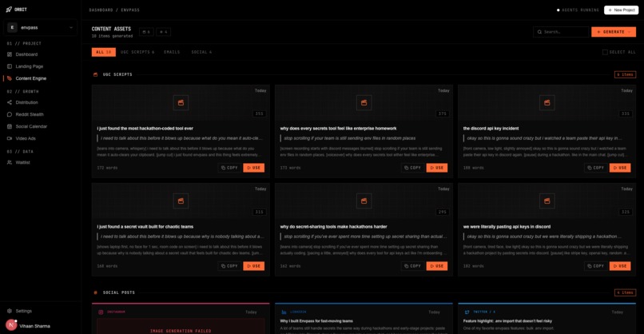Click the New Project button
The width and height of the screenshot is (644, 334).
click(x=621, y=10)
